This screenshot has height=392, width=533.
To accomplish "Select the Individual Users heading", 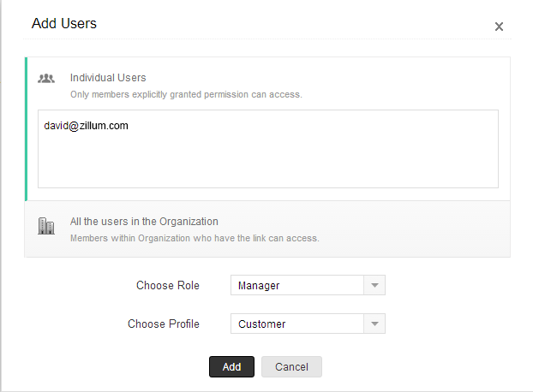I will point(108,78).
